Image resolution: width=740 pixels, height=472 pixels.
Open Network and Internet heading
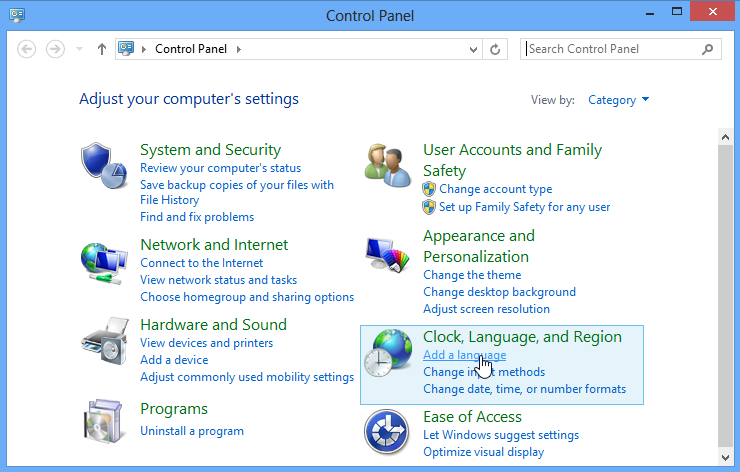point(214,244)
